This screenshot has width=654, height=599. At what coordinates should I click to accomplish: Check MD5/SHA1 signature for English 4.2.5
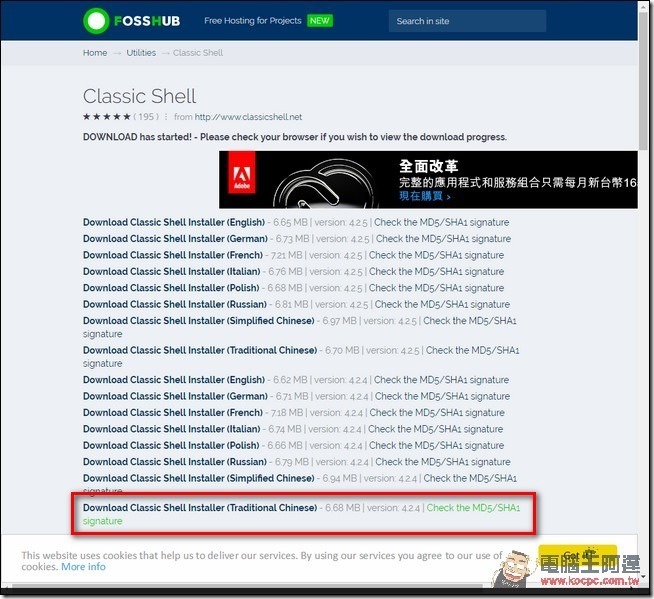[x=441, y=222]
